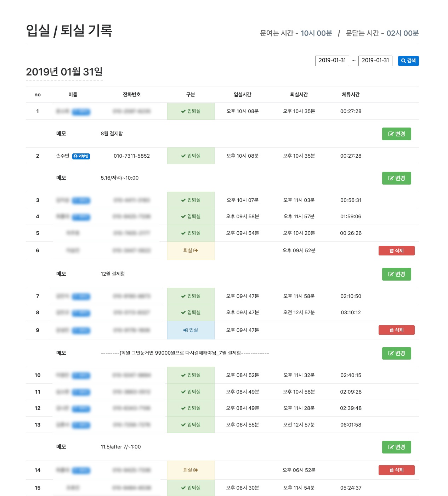Image resolution: width=448 pixels, height=496 pixels.
Task: Click the 퇴실 exit icon in row 14
Action: [196, 470]
